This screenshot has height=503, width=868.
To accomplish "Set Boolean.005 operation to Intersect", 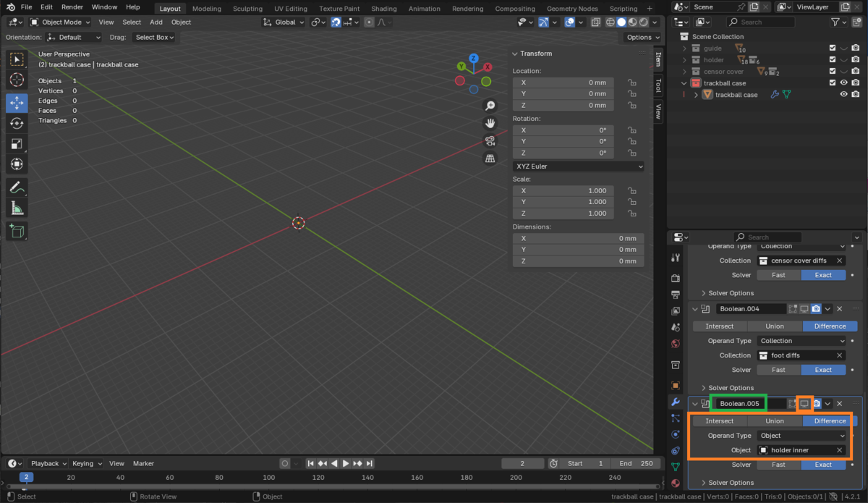I will [x=720, y=420].
